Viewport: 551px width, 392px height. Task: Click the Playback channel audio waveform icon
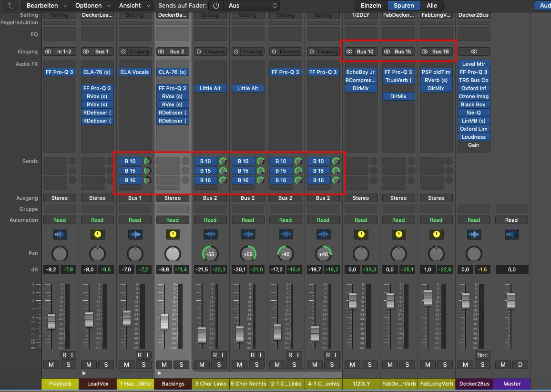(x=60, y=234)
